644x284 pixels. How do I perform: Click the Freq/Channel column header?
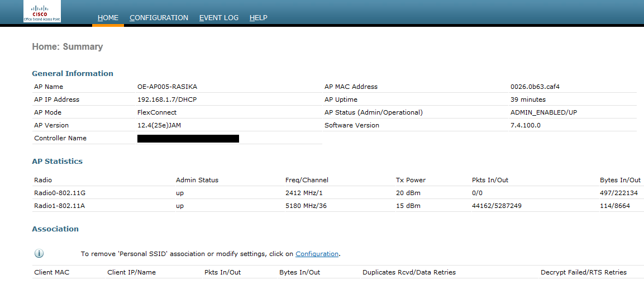pos(307,180)
